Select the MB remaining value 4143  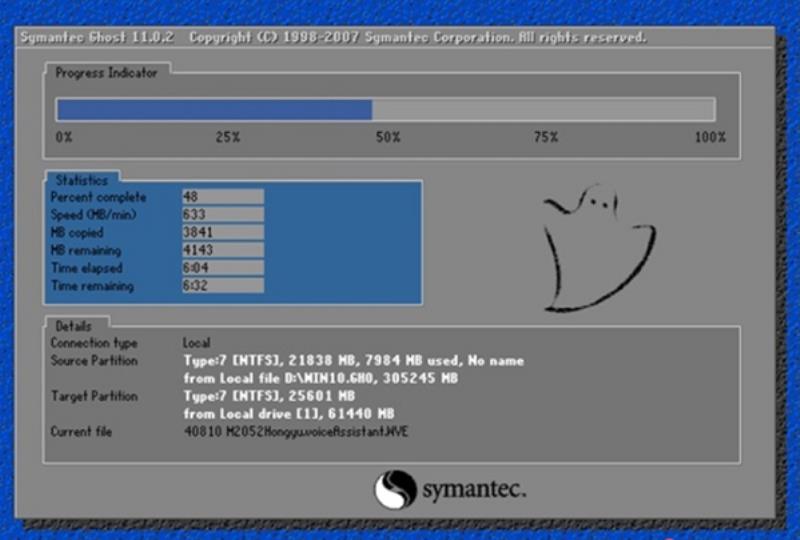coord(223,250)
